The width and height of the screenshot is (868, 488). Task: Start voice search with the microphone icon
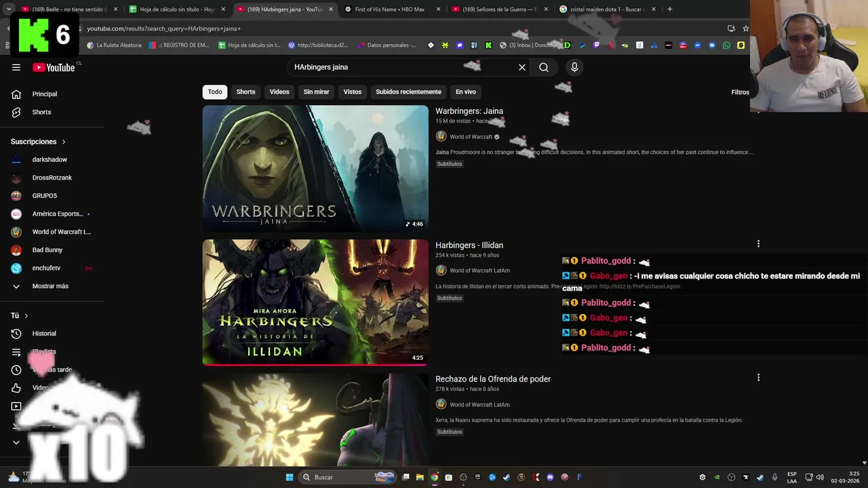point(574,67)
